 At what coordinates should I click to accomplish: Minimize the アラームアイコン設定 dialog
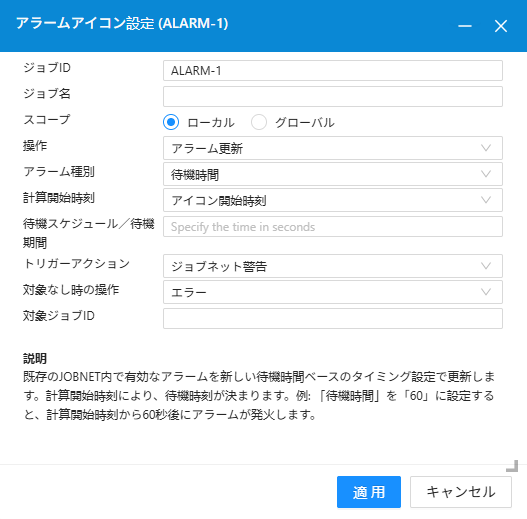[465, 26]
